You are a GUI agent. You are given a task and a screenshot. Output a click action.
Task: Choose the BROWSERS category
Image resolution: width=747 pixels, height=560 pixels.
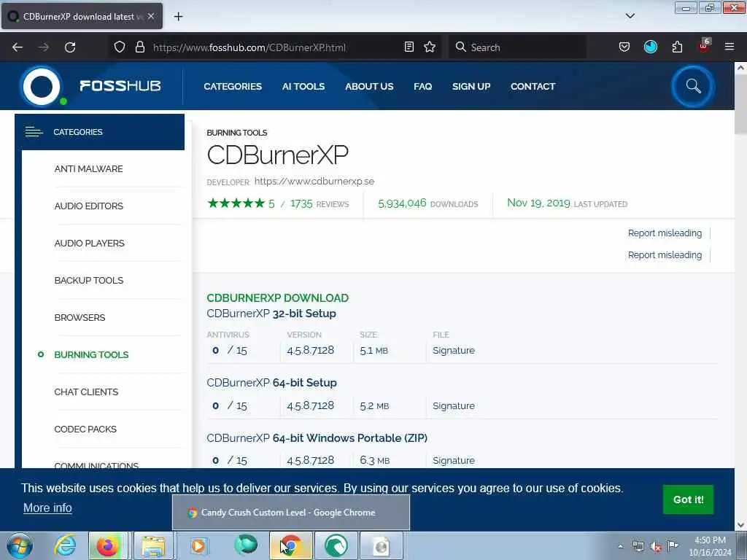pyautogui.click(x=80, y=317)
